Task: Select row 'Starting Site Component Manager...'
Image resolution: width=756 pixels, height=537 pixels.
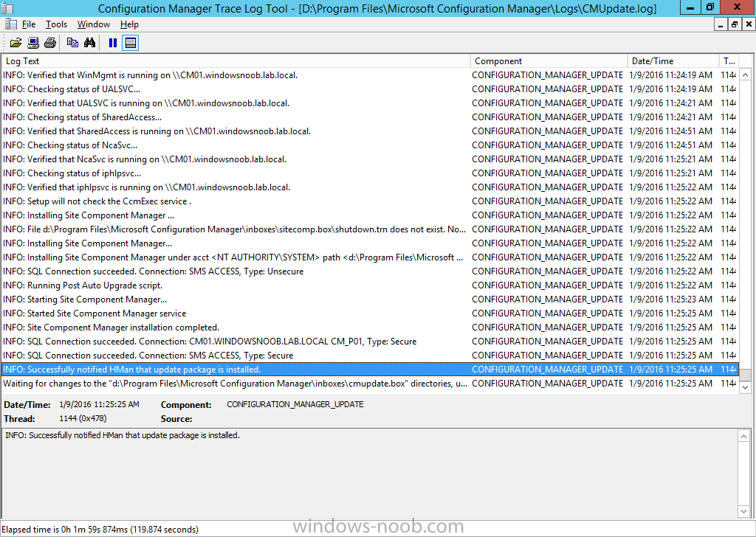Action: [370, 299]
